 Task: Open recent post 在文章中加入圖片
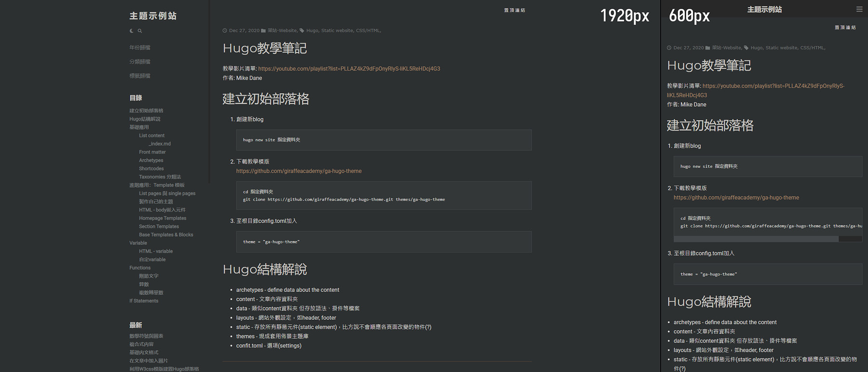[149, 360]
